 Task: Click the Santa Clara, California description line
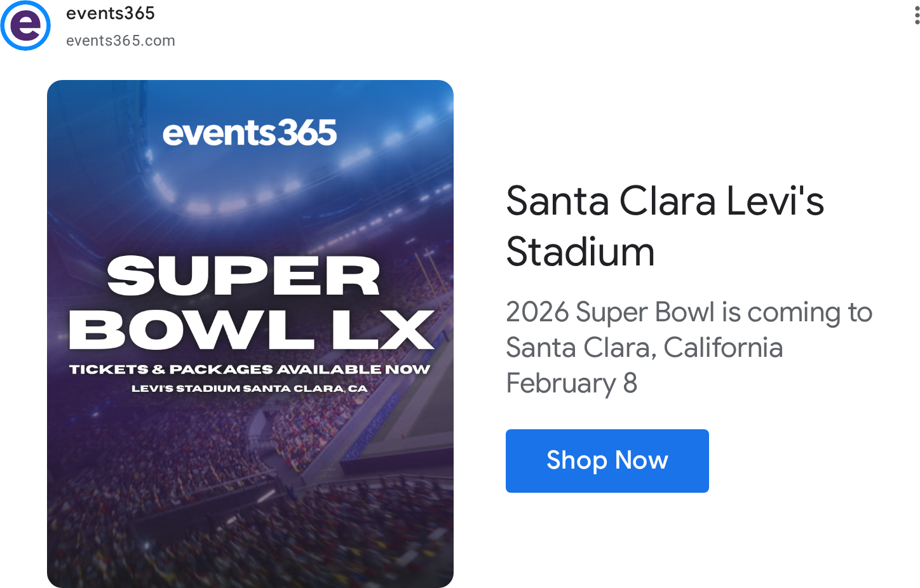point(644,348)
